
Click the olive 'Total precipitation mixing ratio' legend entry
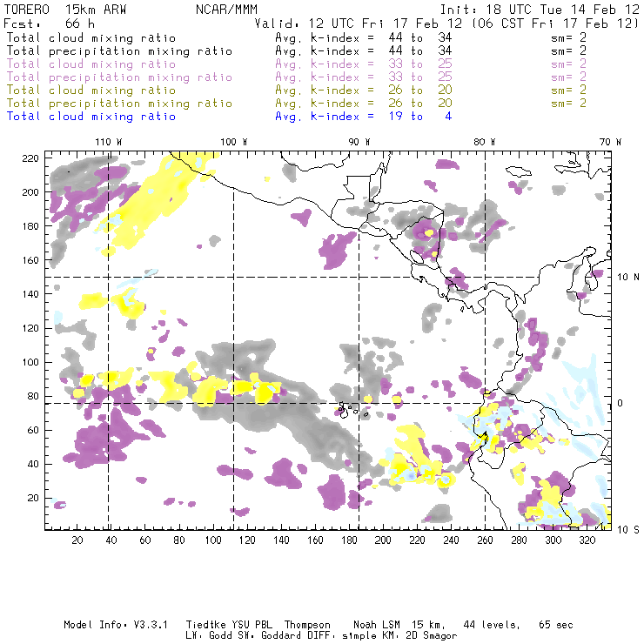[119, 103]
